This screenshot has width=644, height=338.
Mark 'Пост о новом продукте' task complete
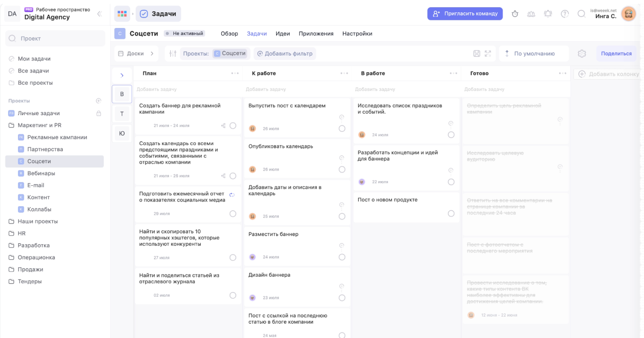pos(451,213)
